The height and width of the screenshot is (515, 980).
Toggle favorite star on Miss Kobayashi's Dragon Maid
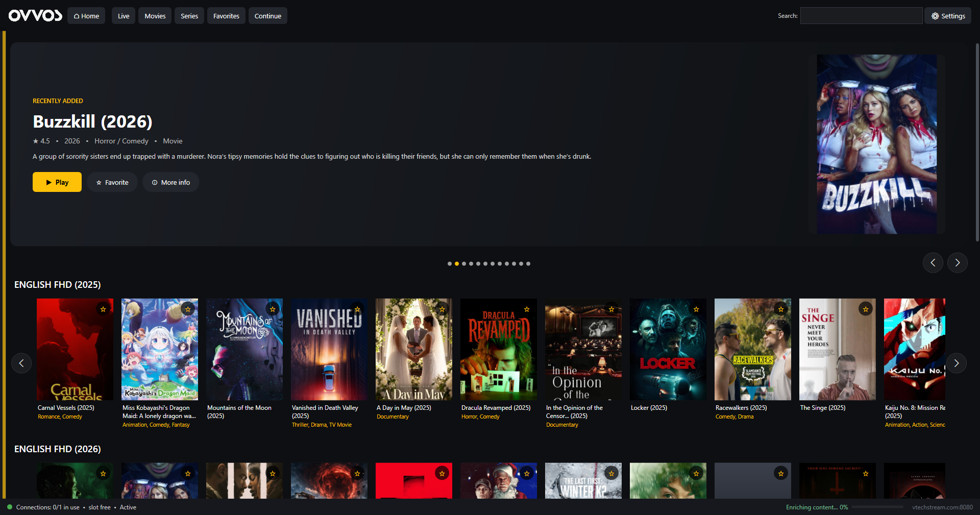pos(188,309)
